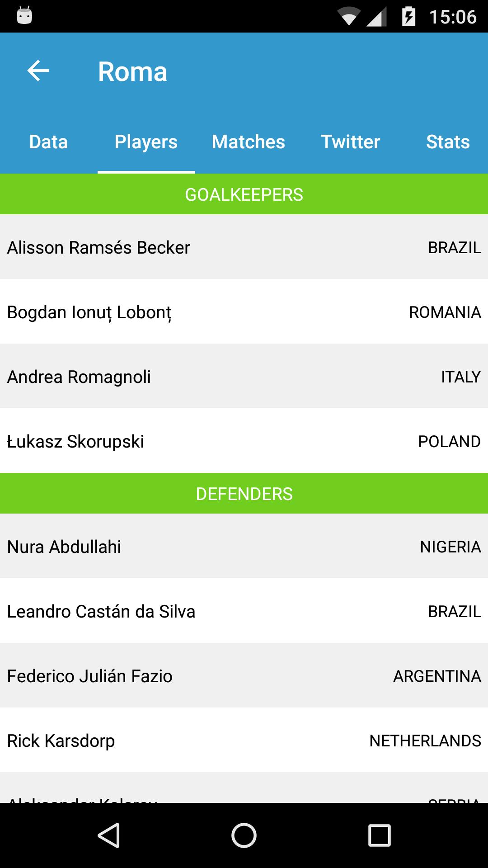This screenshot has height=868, width=488.
Task: Open Łukasz Skorupski's player entry
Action: (x=244, y=441)
